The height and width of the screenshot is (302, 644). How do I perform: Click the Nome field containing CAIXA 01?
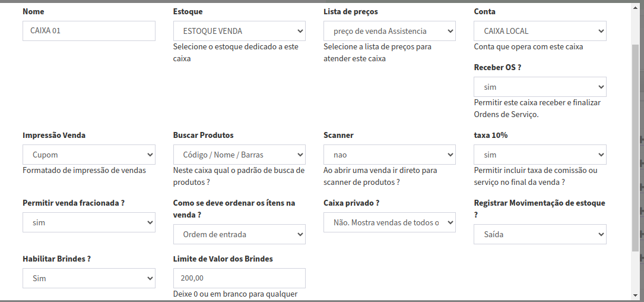point(89,31)
